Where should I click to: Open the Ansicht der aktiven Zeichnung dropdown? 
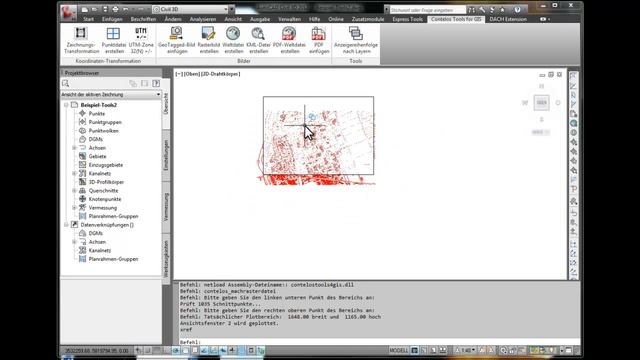[111, 94]
